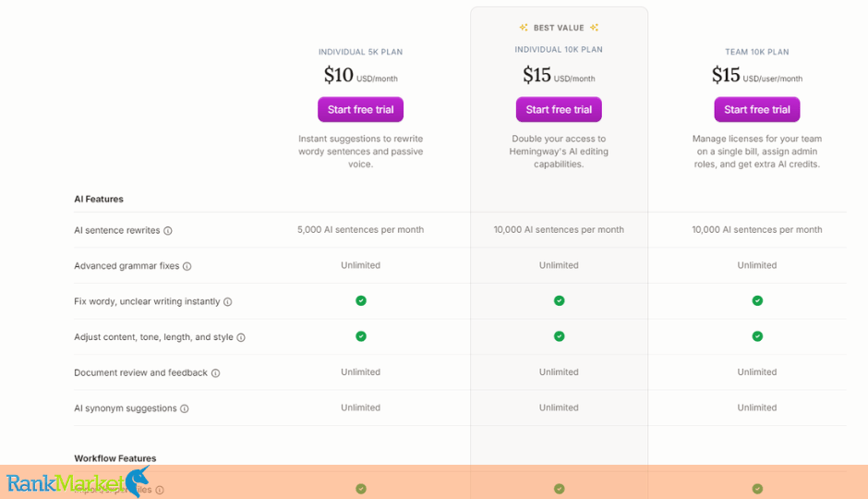Select the INDIVIDUAL 10K PLAN heading
Image resolution: width=868 pixels, height=499 pixels.
pos(559,50)
